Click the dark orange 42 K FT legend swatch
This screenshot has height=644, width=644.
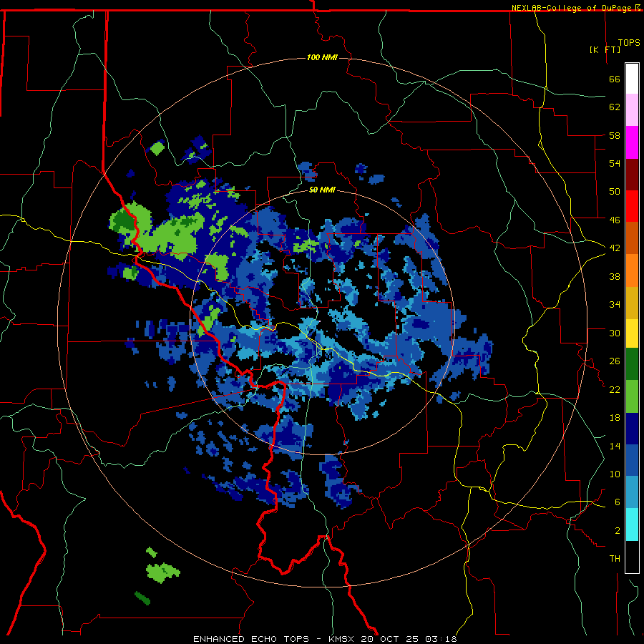tap(632, 238)
